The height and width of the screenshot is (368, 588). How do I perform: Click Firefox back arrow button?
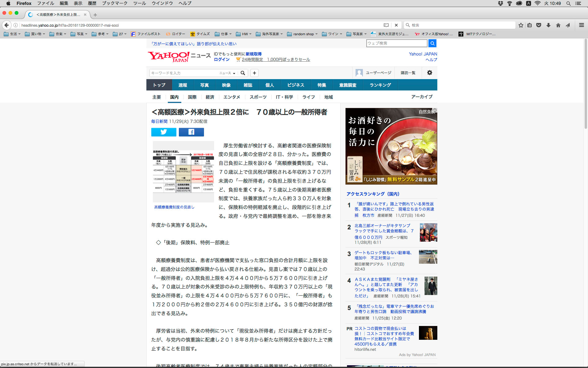click(x=6, y=25)
